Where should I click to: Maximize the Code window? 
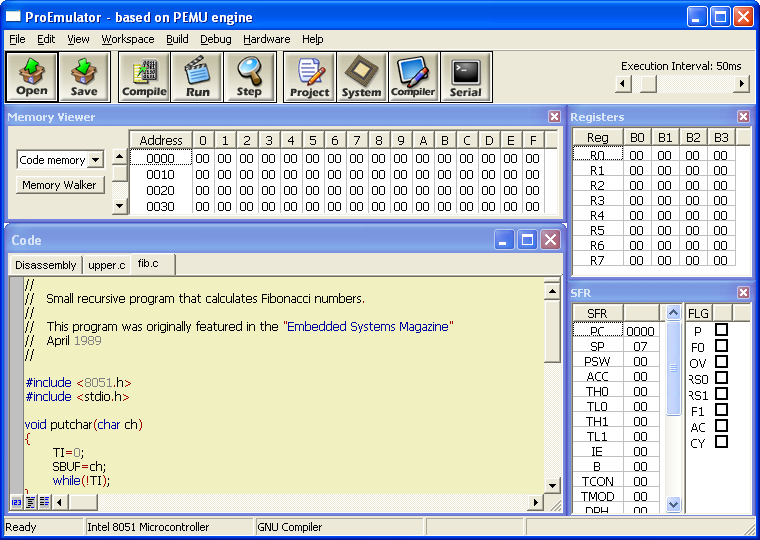[527, 239]
